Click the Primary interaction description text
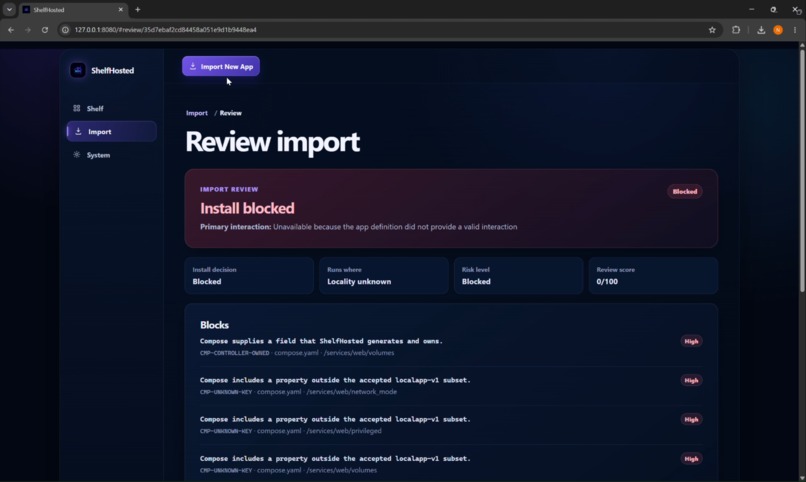 point(395,227)
